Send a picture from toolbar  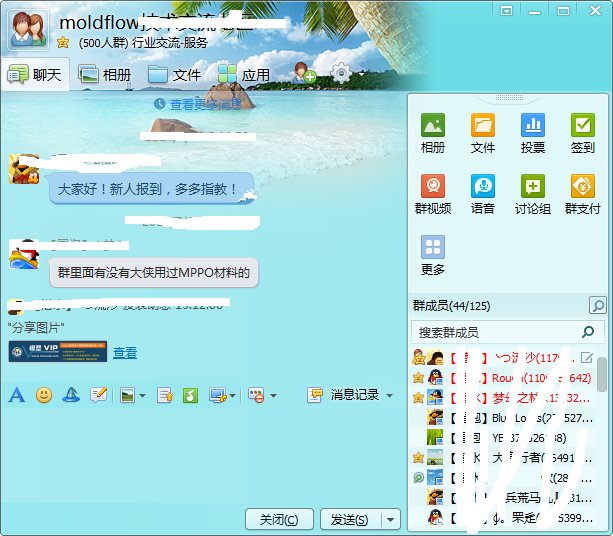pyautogui.click(x=127, y=395)
